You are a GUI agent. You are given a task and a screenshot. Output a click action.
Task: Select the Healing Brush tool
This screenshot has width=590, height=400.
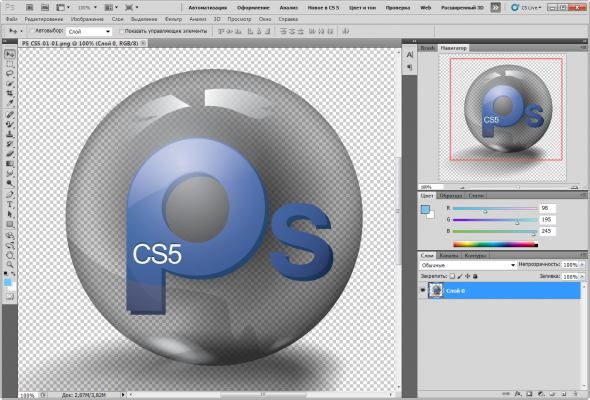coord(10,114)
